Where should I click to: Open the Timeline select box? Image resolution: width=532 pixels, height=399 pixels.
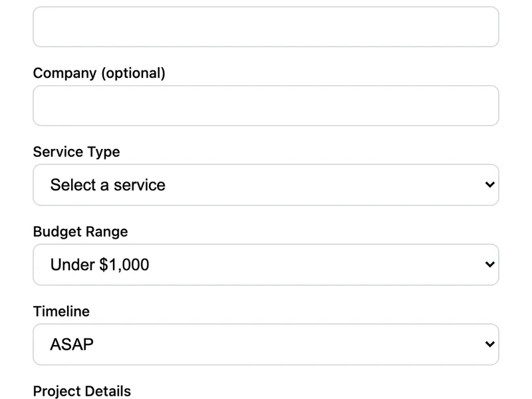266,344
